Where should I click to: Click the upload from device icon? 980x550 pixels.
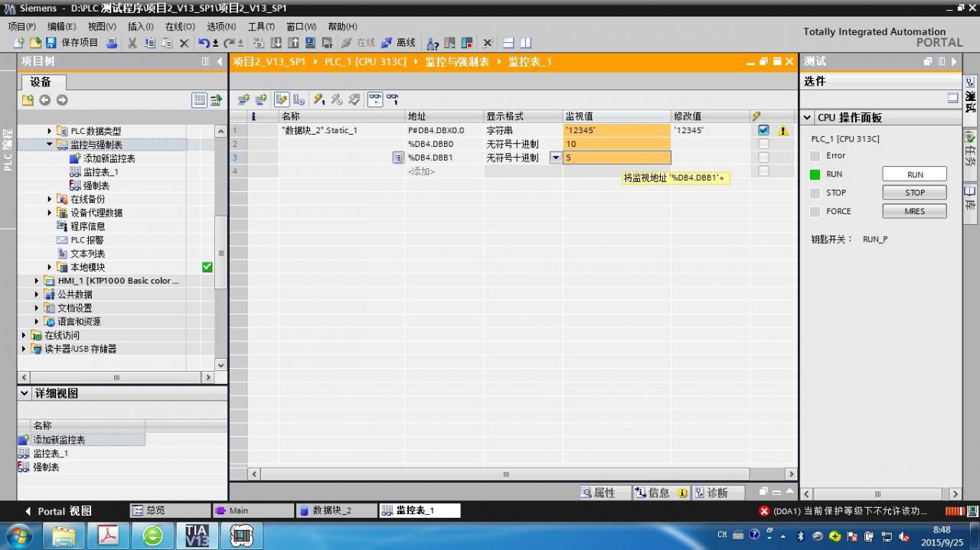(293, 43)
